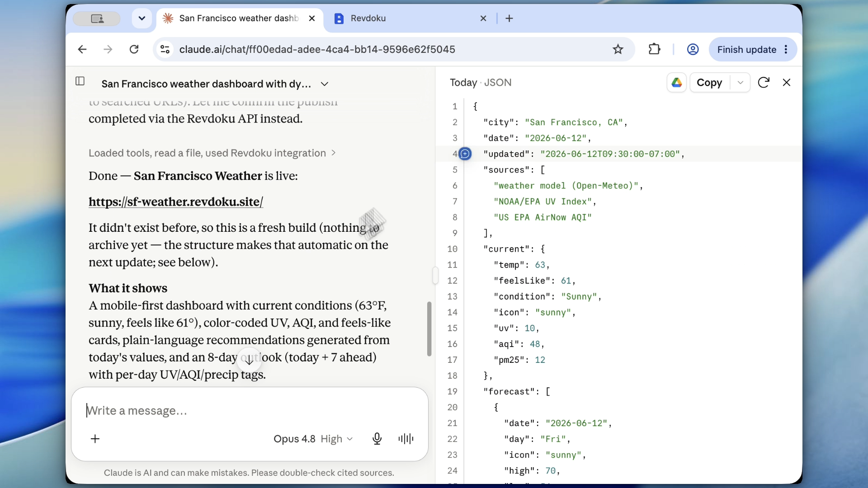Click the day value "Fri"
This screenshot has height=488, width=868.
[553, 439]
